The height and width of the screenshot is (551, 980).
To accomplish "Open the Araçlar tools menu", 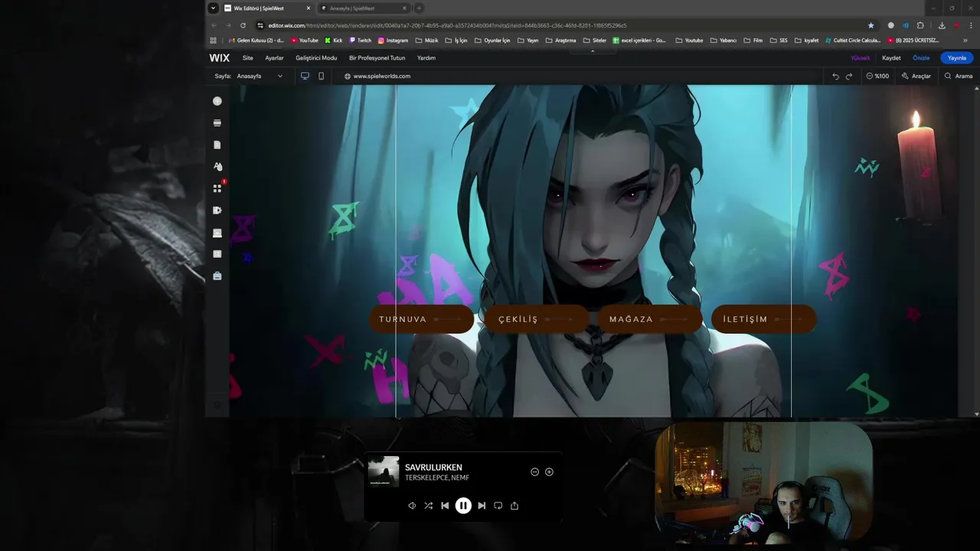I will [916, 76].
